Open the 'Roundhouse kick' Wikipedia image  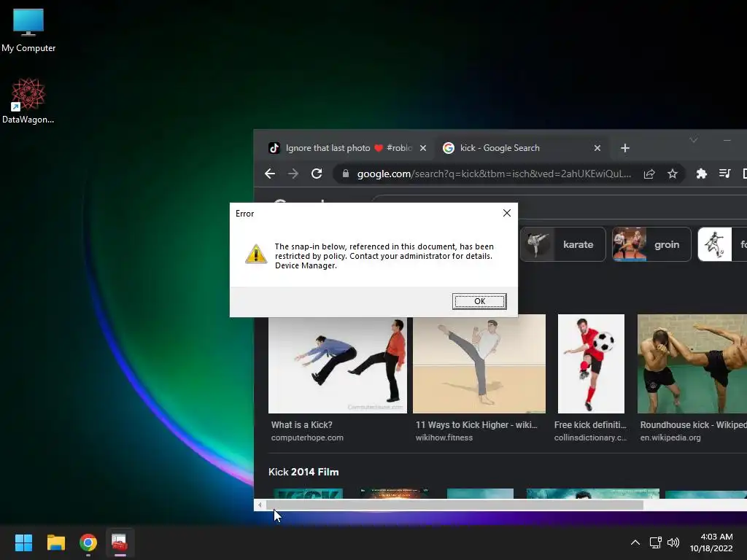pyautogui.click(x=692, y=364)
